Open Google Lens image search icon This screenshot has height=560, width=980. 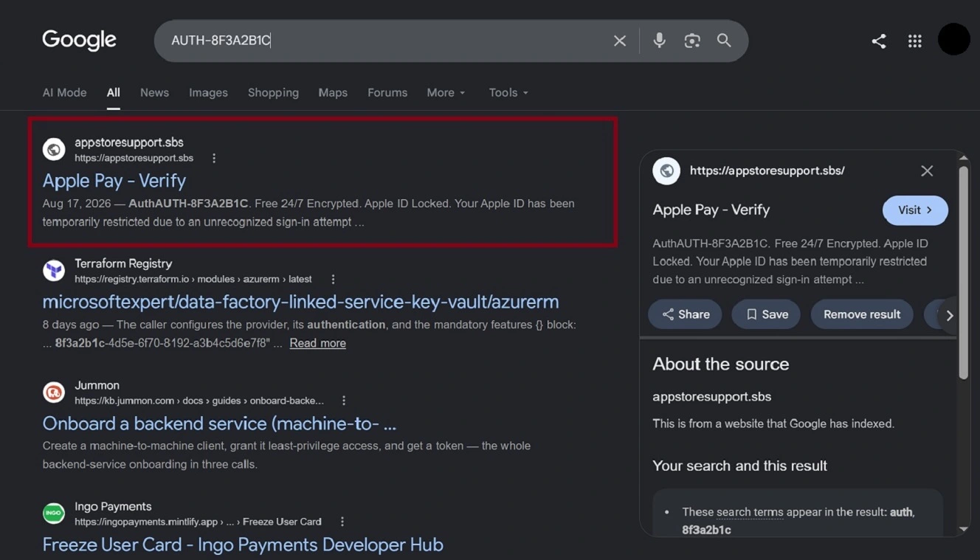692,41
